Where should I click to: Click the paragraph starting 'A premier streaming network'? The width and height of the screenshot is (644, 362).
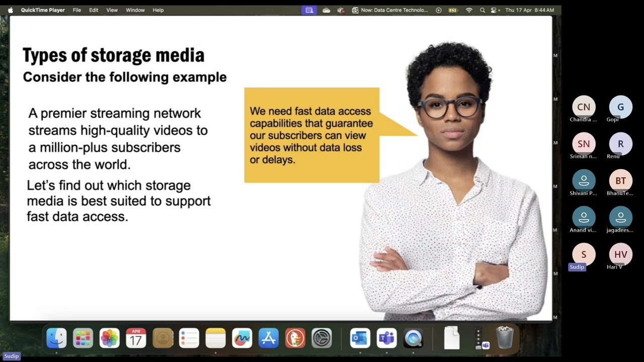pos(118,139)
